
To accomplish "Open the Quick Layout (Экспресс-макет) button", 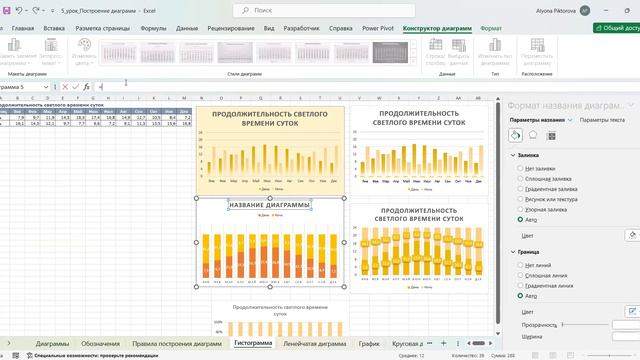I will [x=51, y=52].
